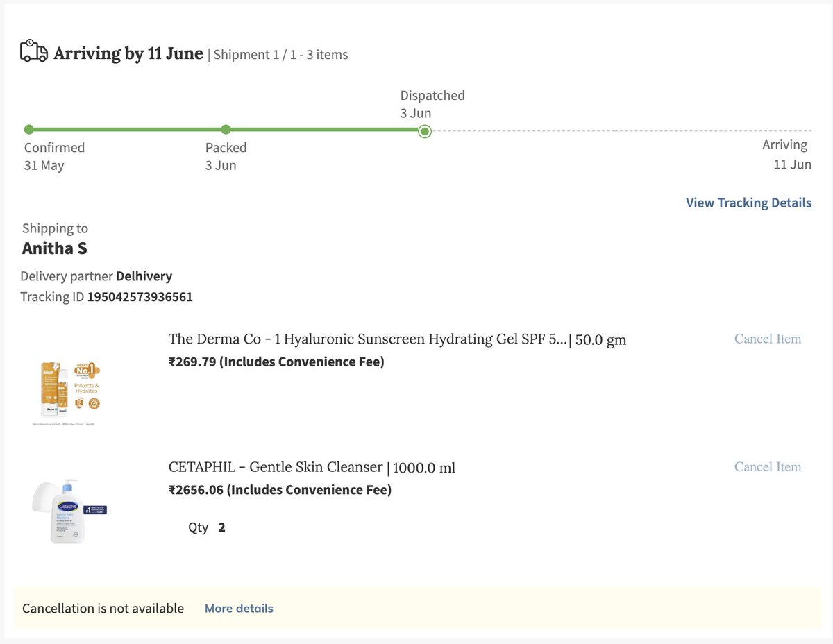Cancel the Derma Co sunscreen item
833x644 pixels.
(768, 339)
